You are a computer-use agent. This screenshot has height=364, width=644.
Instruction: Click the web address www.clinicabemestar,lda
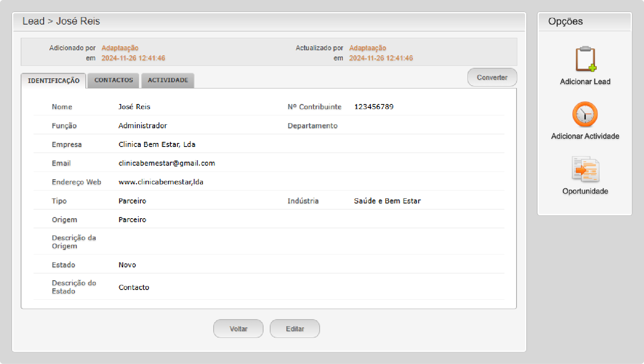click(x=161, y=182)
